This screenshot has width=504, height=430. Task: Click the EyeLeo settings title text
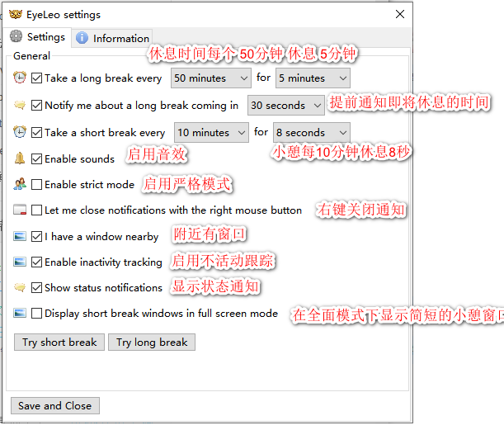64,15
